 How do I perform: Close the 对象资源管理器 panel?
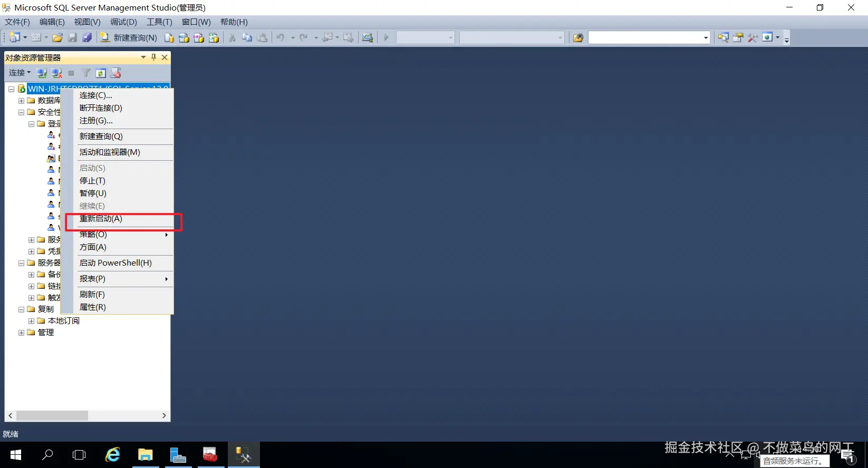(165, 57)
